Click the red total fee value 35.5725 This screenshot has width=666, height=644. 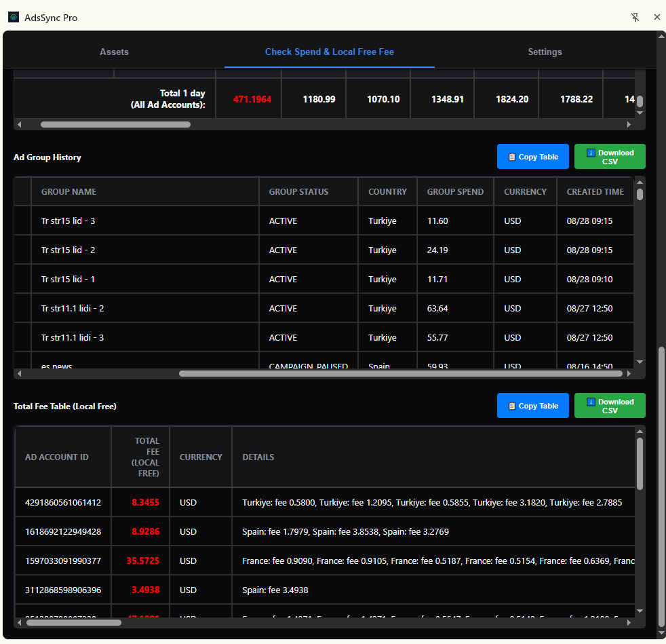[x=142, y=561]
